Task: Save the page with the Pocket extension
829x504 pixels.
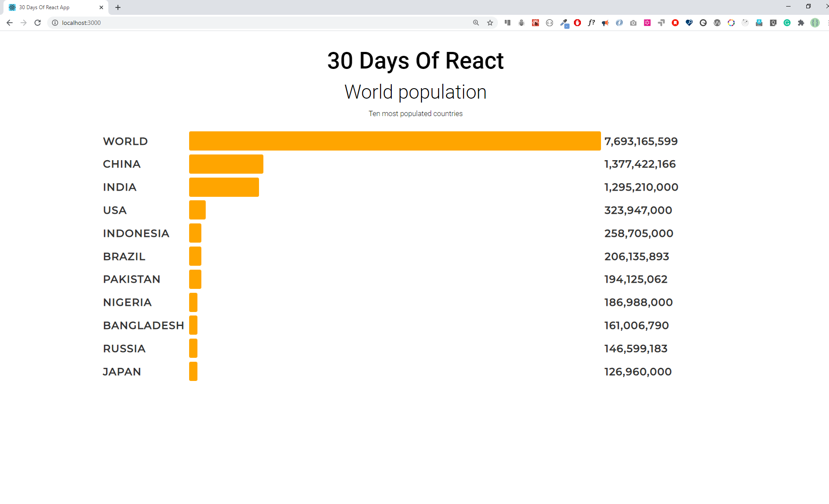Action: tap(676, 23)
